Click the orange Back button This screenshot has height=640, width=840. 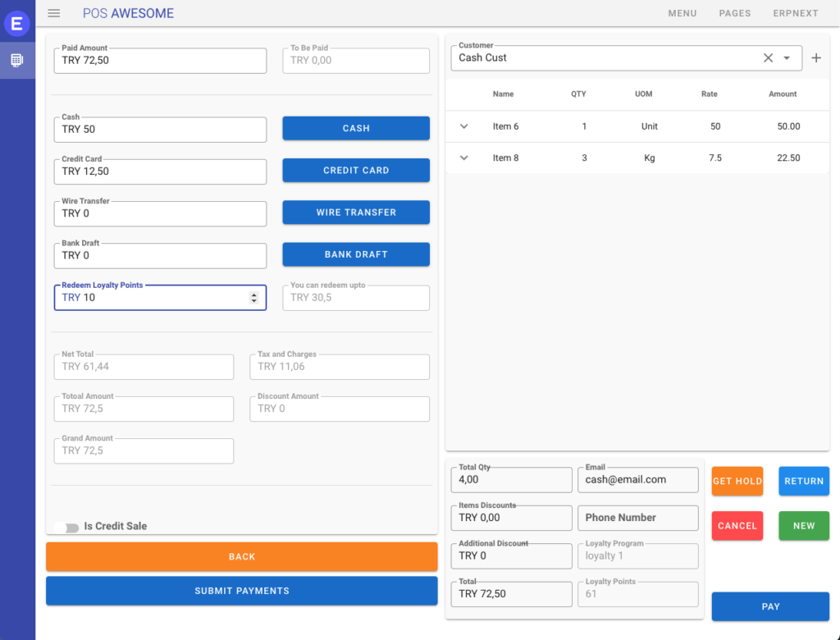[x=241, y=556]
